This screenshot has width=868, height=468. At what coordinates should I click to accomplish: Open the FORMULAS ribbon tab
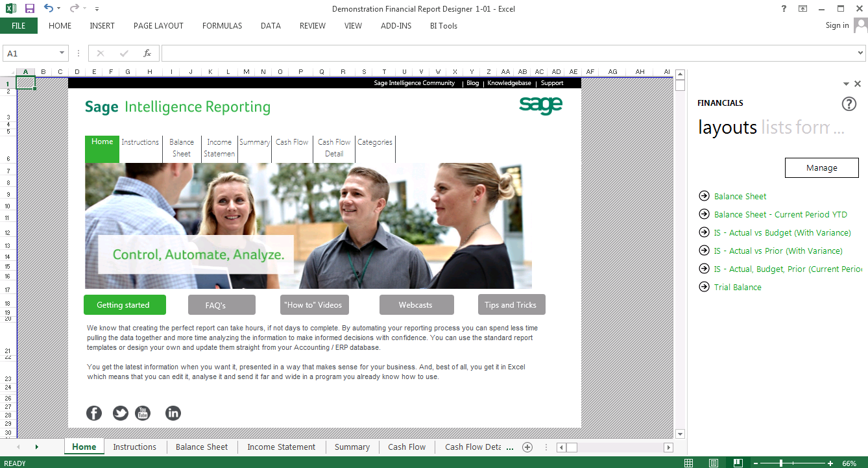222,26
